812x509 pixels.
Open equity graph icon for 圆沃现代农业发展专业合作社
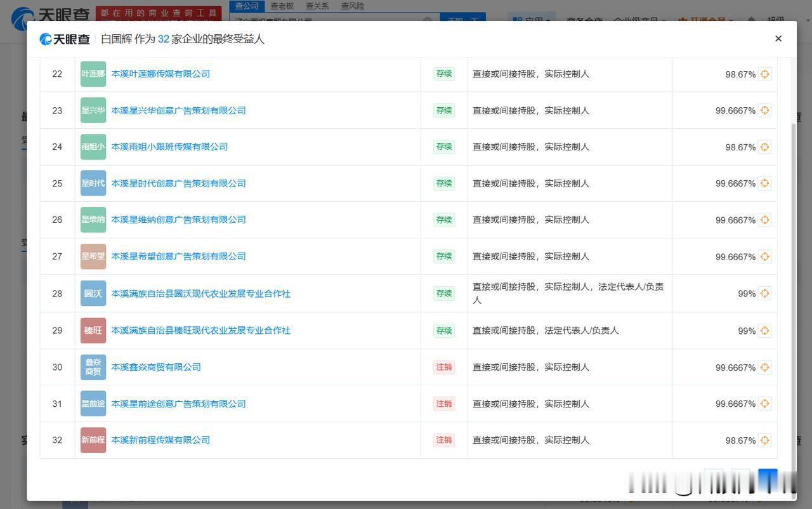coord(764,293)
